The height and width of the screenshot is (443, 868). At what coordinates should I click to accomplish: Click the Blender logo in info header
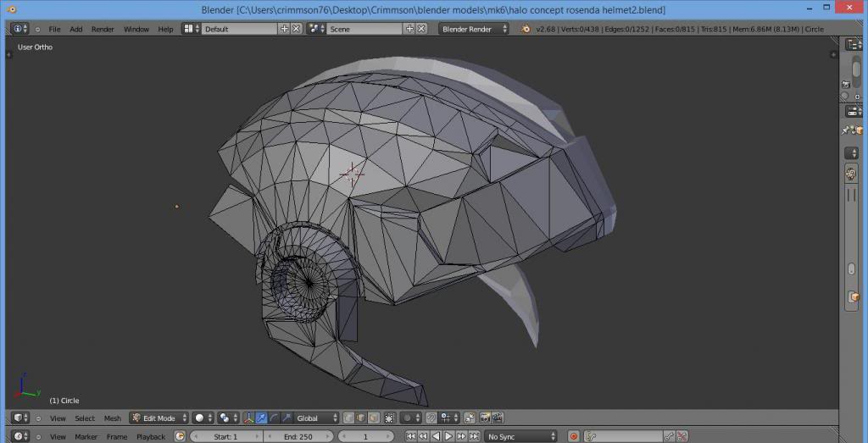point(526,29)
